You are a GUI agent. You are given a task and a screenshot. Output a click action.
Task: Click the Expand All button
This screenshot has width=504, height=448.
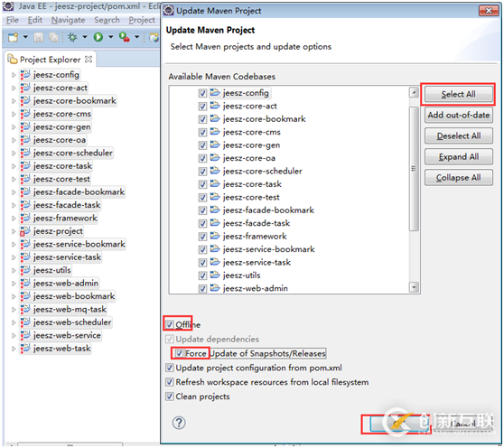[458, 157]
